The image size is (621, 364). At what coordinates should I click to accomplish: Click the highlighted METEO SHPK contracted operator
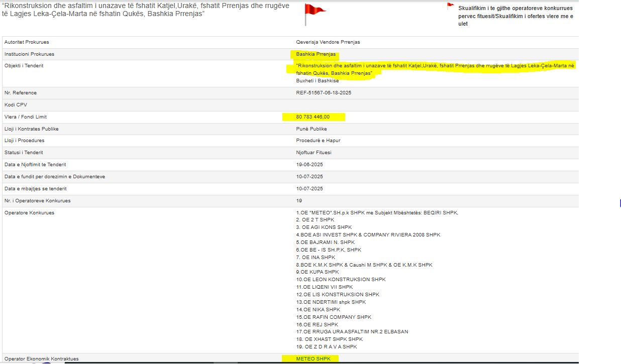tap(309, 359)
